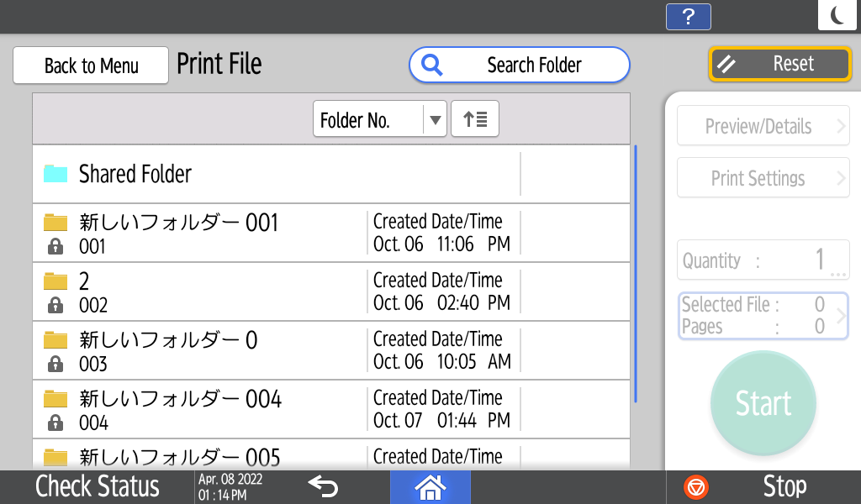
Task: Click the help question mark icon
Action: tap(688, 17)
